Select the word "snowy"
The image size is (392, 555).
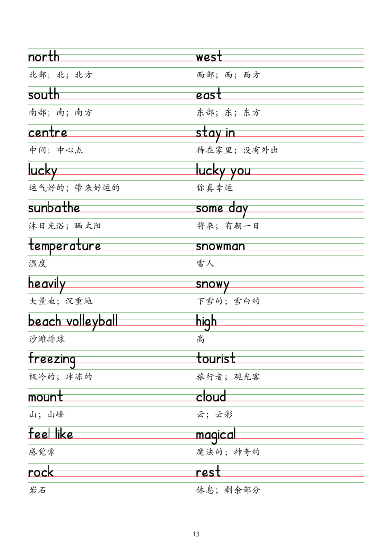(x=213, y=284)
